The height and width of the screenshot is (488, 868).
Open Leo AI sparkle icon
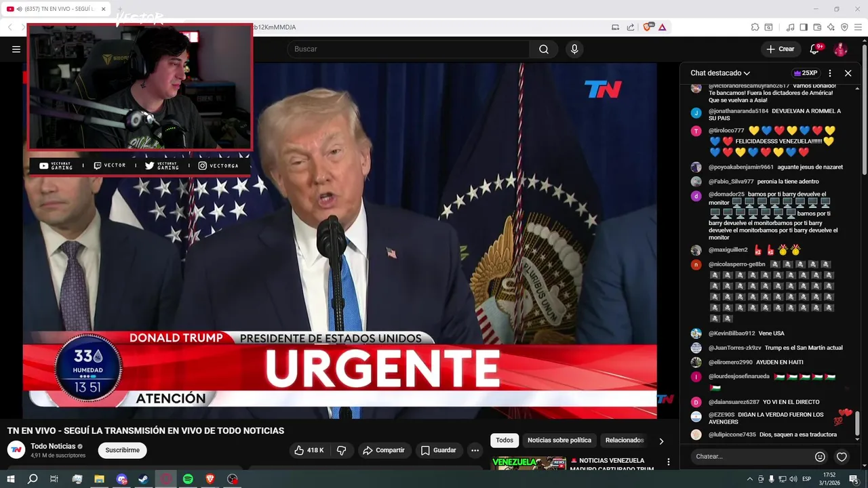831,27
